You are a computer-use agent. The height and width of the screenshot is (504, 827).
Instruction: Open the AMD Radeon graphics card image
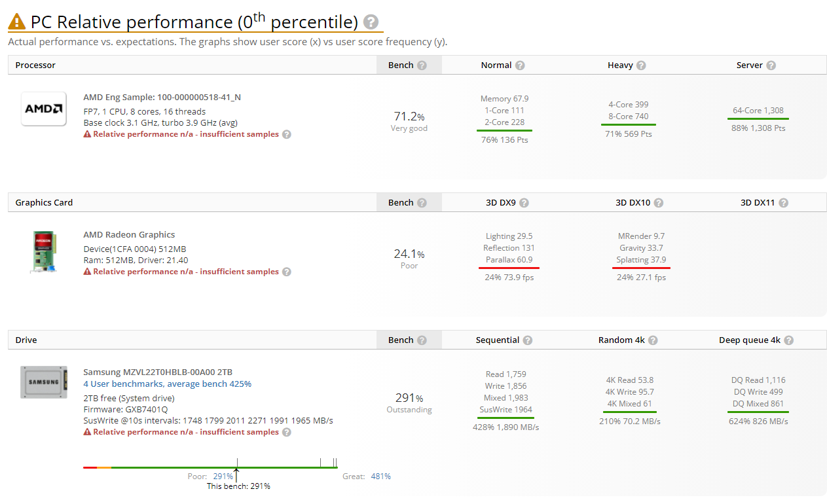point(44,252)
